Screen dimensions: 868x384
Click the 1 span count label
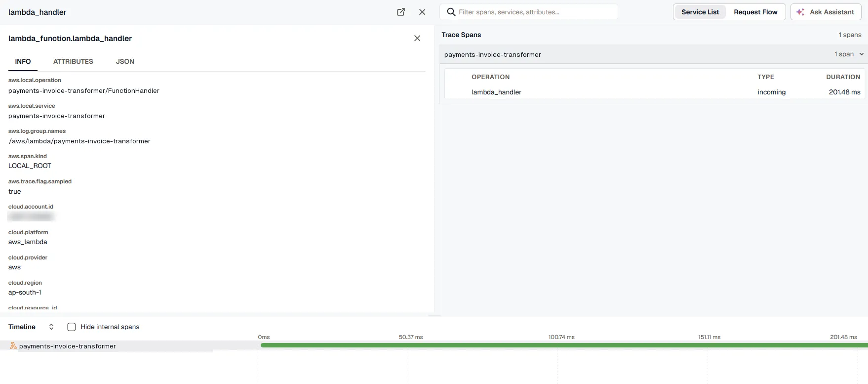click(844, 54)
